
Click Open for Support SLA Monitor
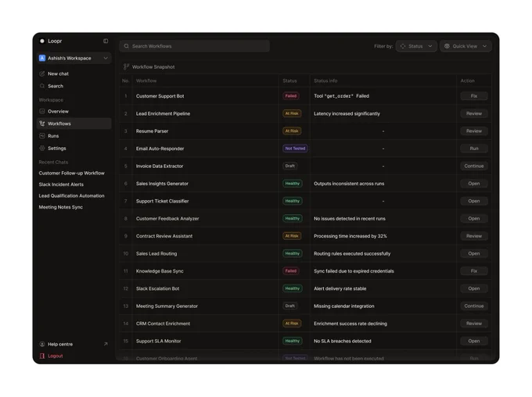pos(474,341)
